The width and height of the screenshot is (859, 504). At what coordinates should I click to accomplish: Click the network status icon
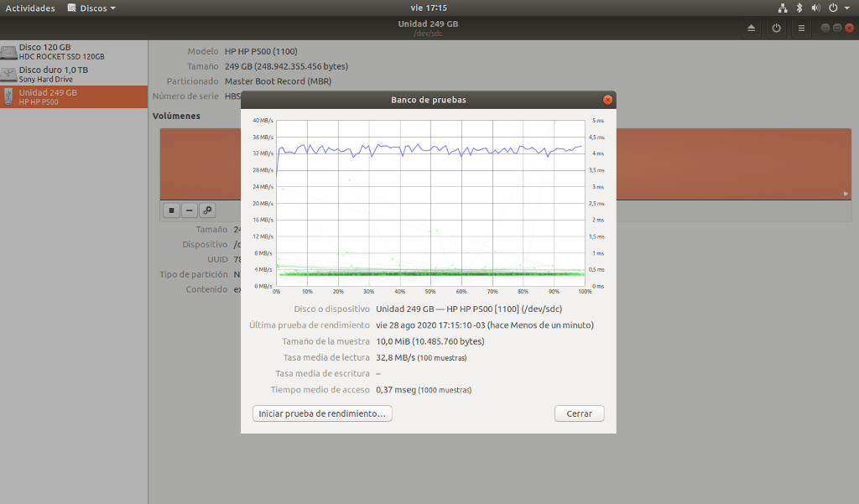pos(782,8)
